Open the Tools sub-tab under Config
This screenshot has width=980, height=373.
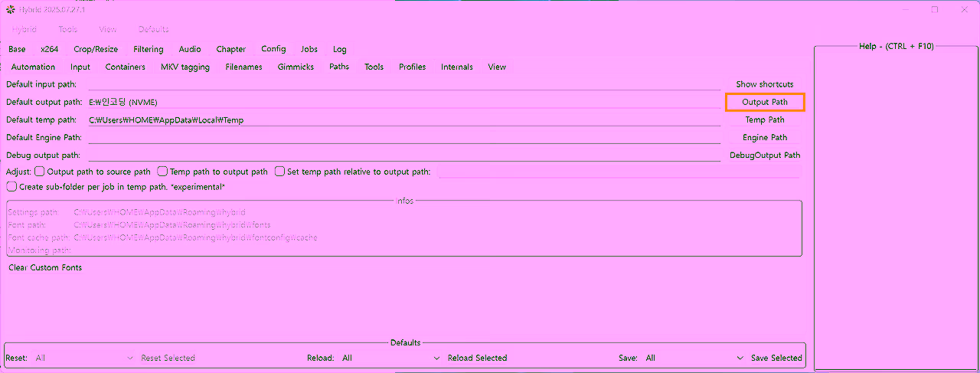(x=374, y=67)
